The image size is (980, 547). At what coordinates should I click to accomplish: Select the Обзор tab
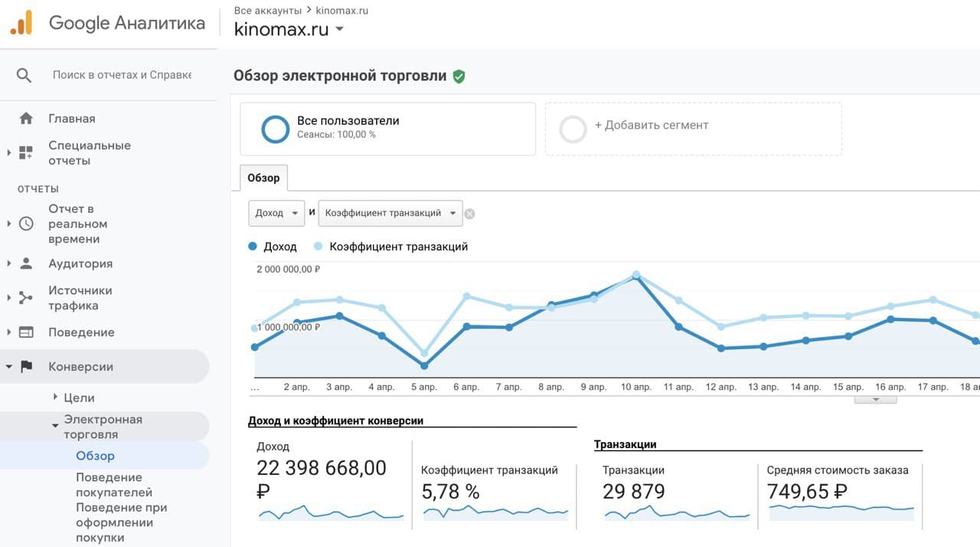(263, 178)
